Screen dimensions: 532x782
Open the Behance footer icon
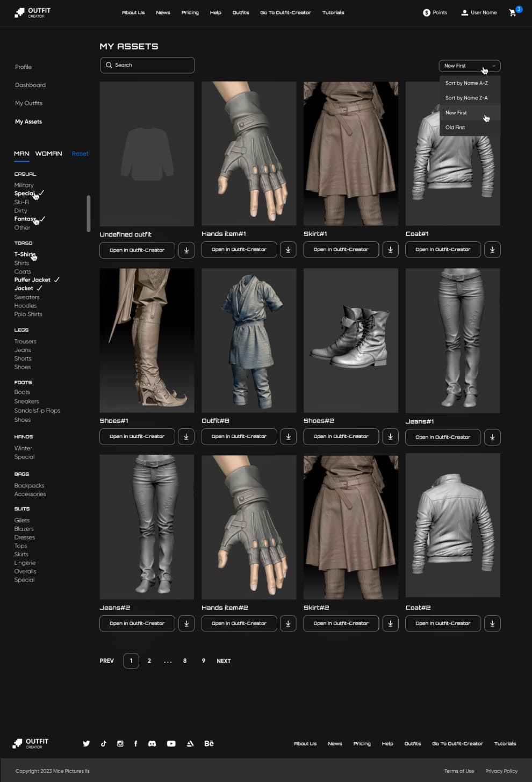pyautogui.click(x=209, y=744)
